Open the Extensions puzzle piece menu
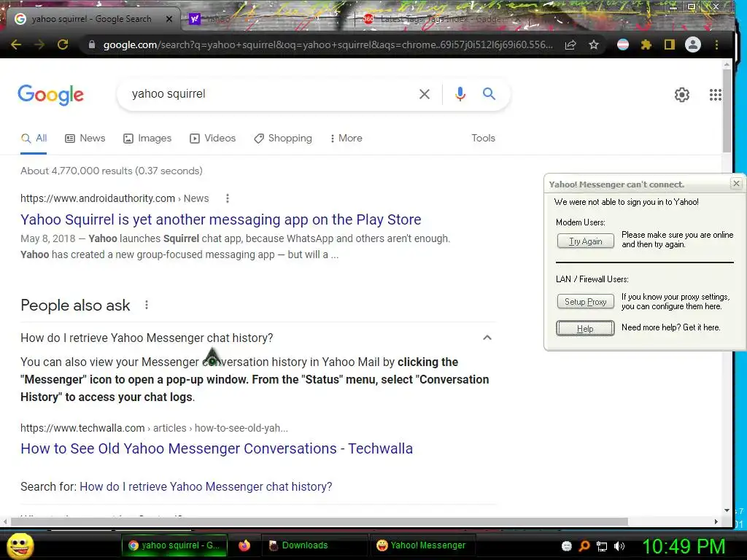The image size is (747, 560). 646,44
